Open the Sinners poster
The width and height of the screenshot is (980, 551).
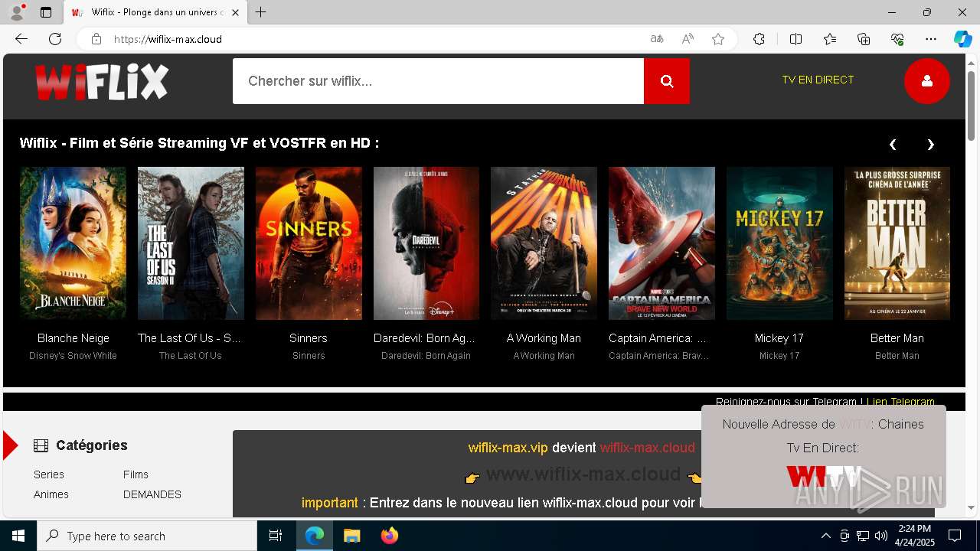[309, 243]
